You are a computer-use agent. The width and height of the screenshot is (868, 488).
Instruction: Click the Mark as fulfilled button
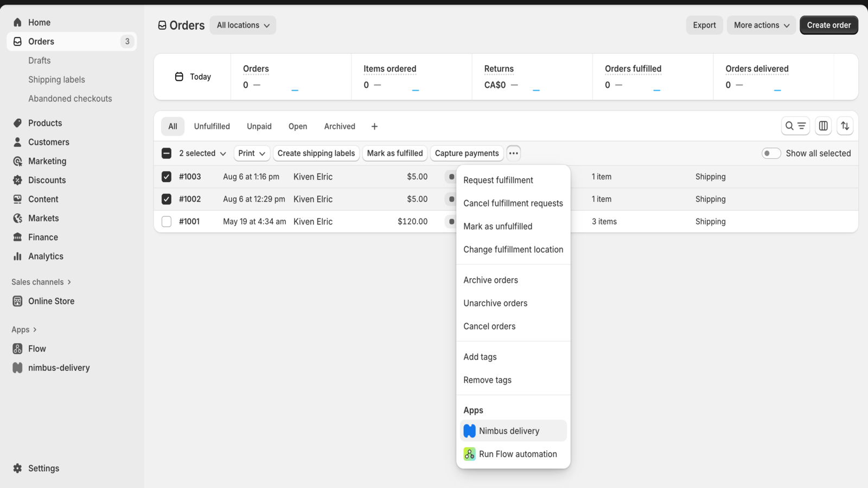[394, 153]
